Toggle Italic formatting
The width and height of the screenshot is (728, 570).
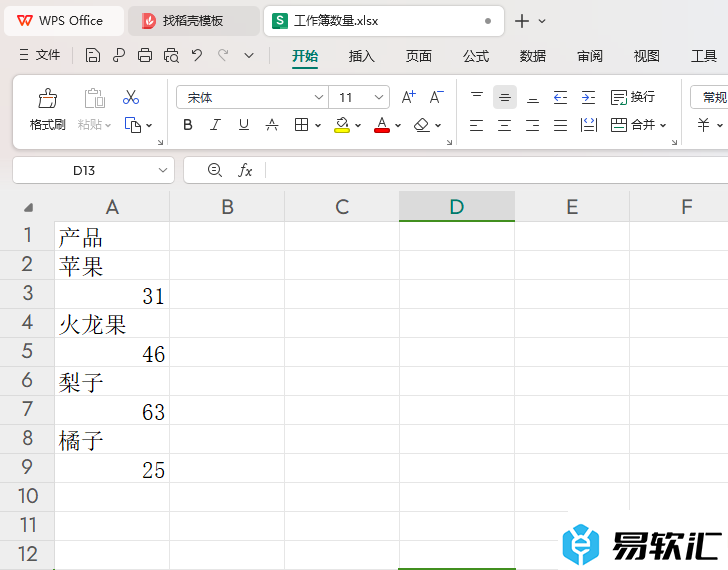[x=215, y=125]
